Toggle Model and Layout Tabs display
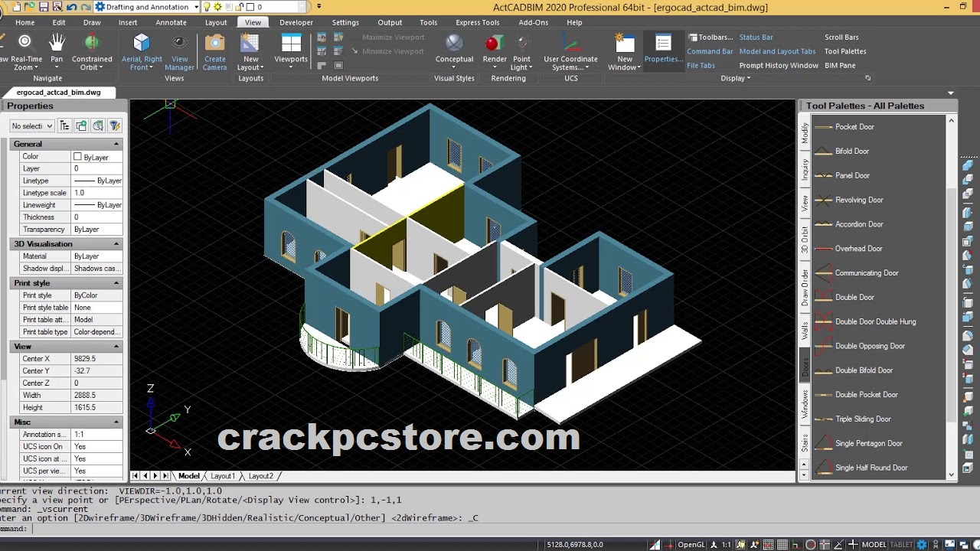The width and height of the screenshot is (980, 551). tap(777, 51)
